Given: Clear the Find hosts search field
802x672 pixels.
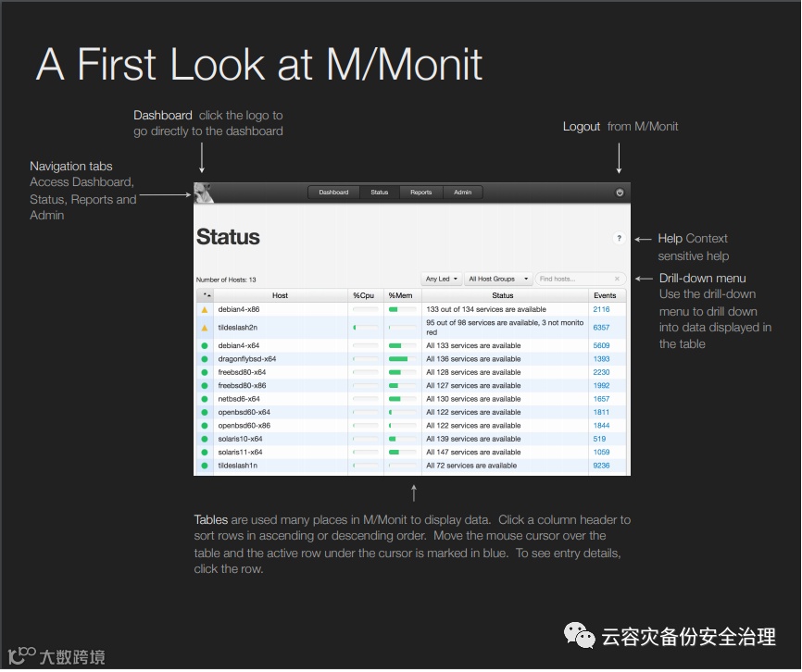Looking at the screenshot, I should tap(617, 279).
